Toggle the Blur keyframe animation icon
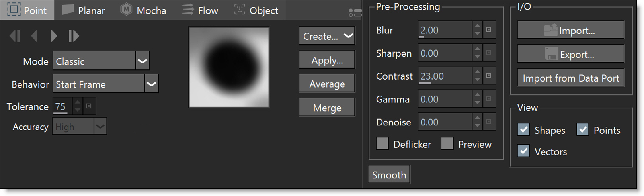The width and height of the screenshot is (644, 196). [489, 30]
